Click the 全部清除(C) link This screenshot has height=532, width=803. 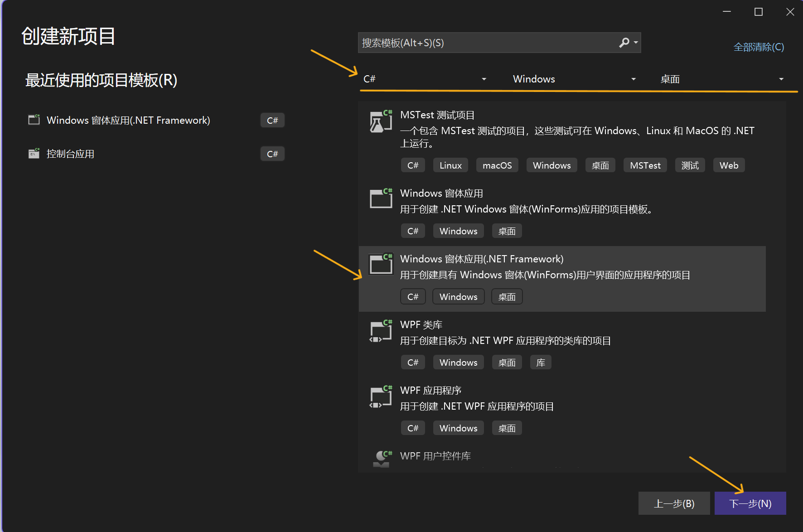[758, 47]
